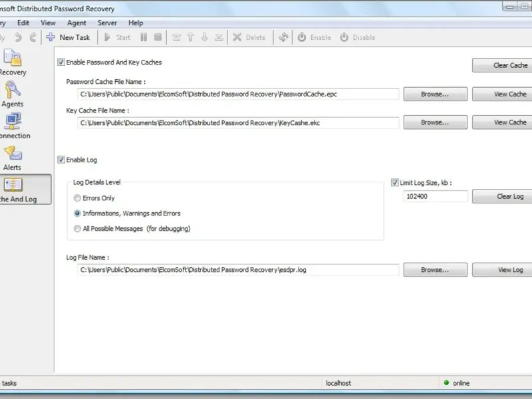This screenshot has height=399, width=532.
Task: Click the Log Details Level group label
Action: [x=96, y=182]
